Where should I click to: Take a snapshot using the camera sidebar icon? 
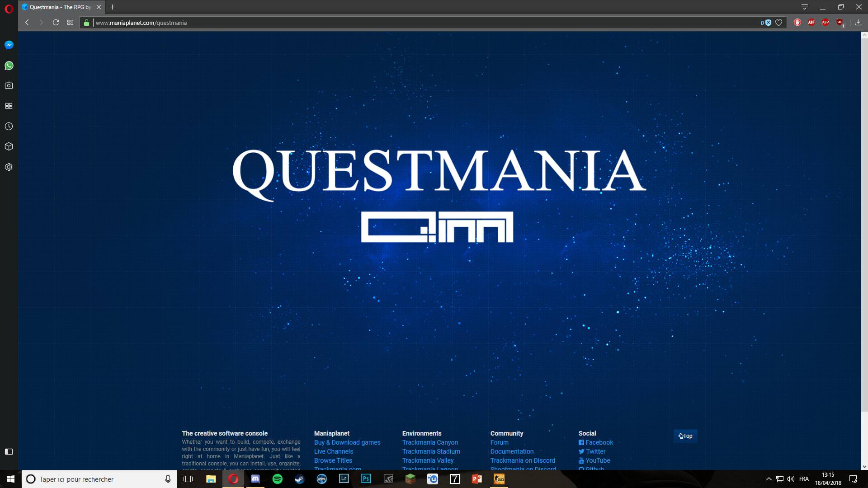tap(9, 85)
